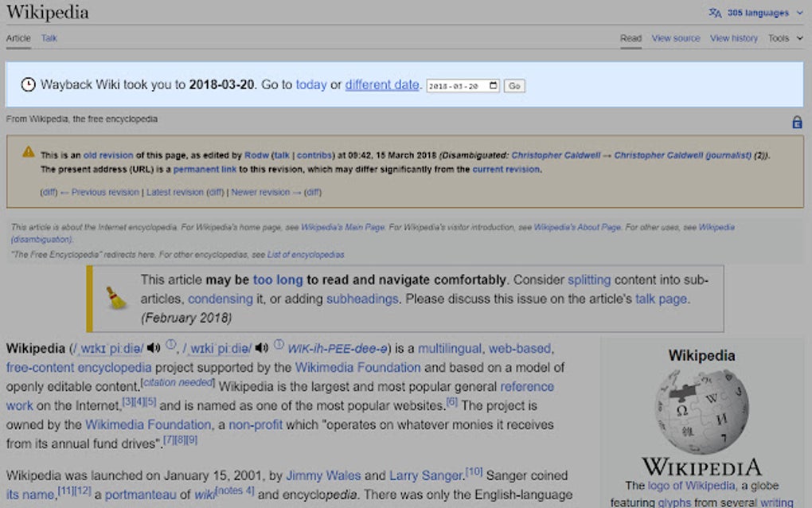Screen dimensions: 812x508
Task: Expand the Tools menu chevron
Action: point(799,37)
